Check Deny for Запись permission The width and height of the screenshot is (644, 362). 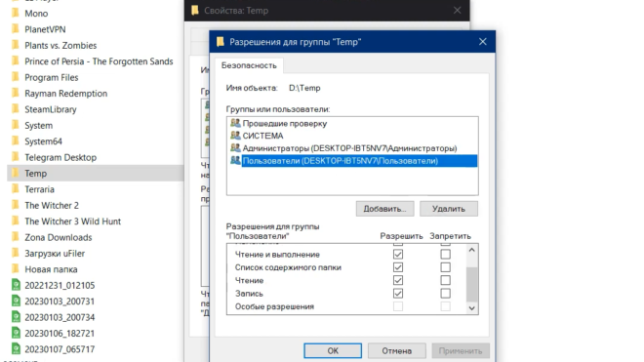[445, 294]
